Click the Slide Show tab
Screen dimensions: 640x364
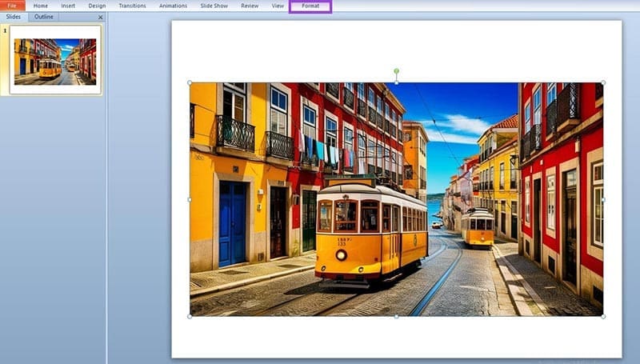click(x=214, y=6)
